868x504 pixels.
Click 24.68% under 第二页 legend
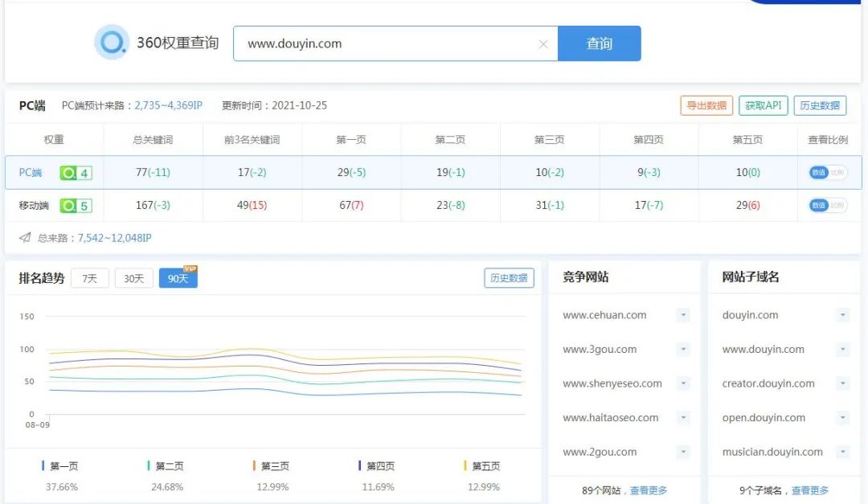[167, 487]
